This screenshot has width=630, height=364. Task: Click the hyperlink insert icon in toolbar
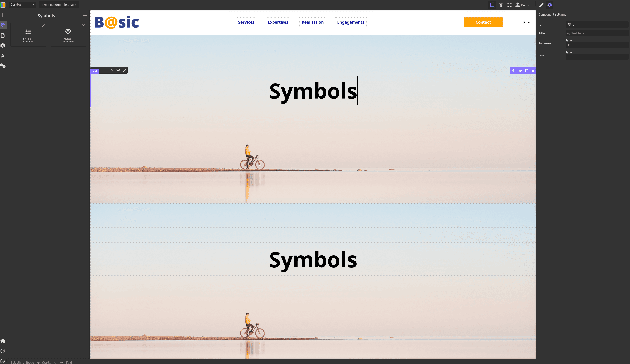[118, 70]
